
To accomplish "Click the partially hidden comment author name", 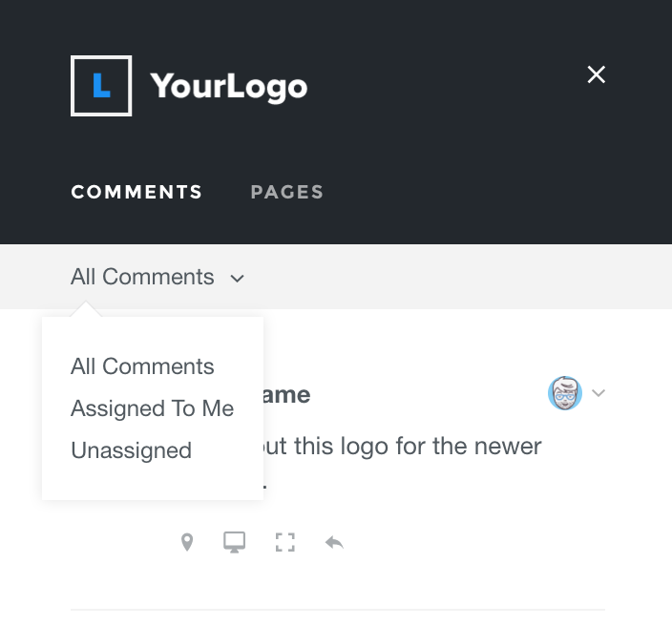I will point(286,394).
